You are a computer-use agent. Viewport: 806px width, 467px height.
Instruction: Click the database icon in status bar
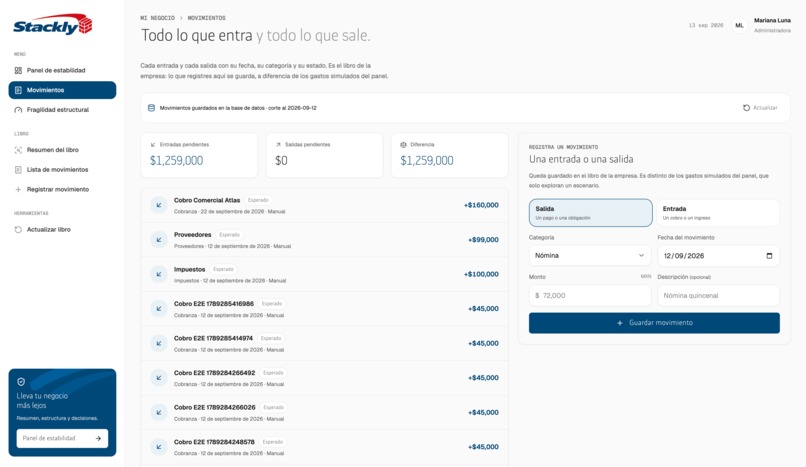coord(152,108)
